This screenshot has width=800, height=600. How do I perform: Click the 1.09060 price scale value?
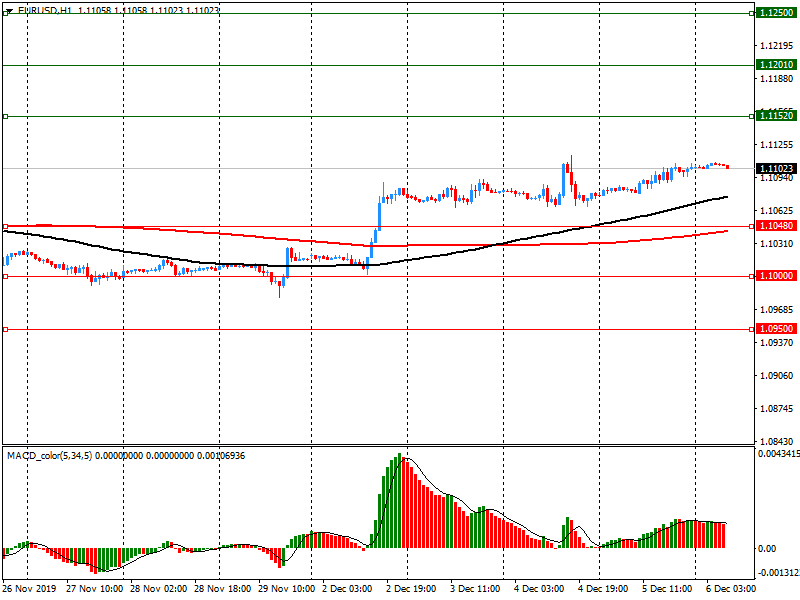777,376
